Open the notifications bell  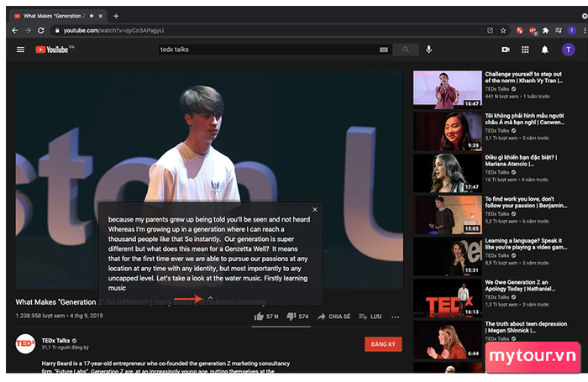click(x=545, y=50)
